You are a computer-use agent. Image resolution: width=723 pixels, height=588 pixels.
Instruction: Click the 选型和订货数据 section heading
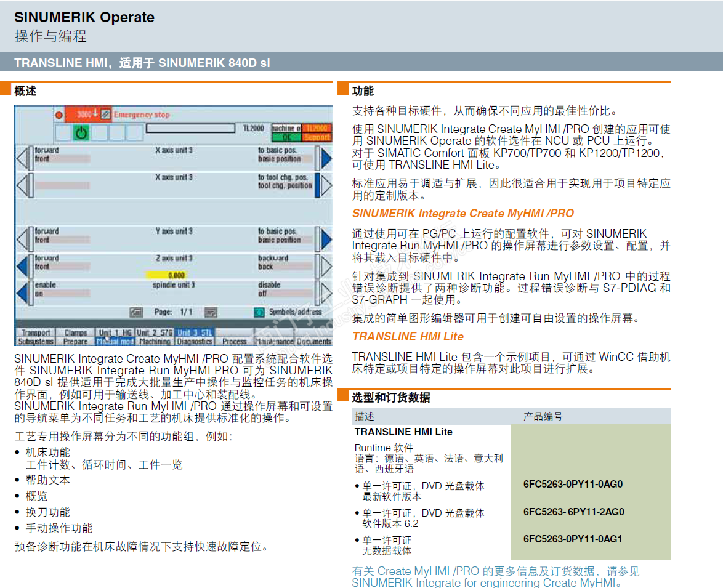(x=391, y=397)
